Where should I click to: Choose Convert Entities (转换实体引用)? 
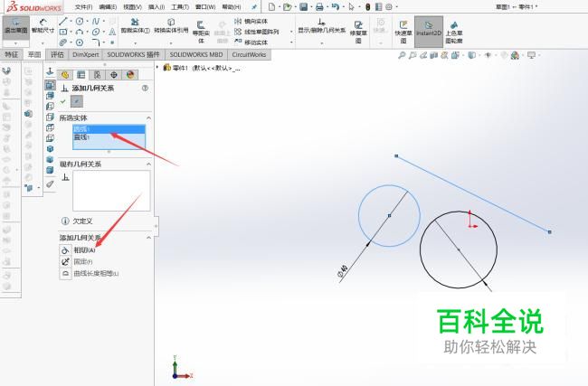click(x=171, y=26)
